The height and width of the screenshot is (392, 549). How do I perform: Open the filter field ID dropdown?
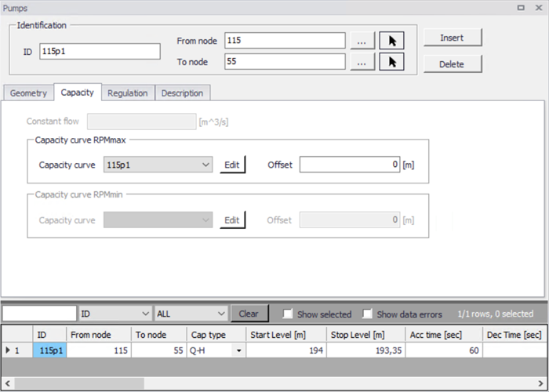tap(115, 314)
